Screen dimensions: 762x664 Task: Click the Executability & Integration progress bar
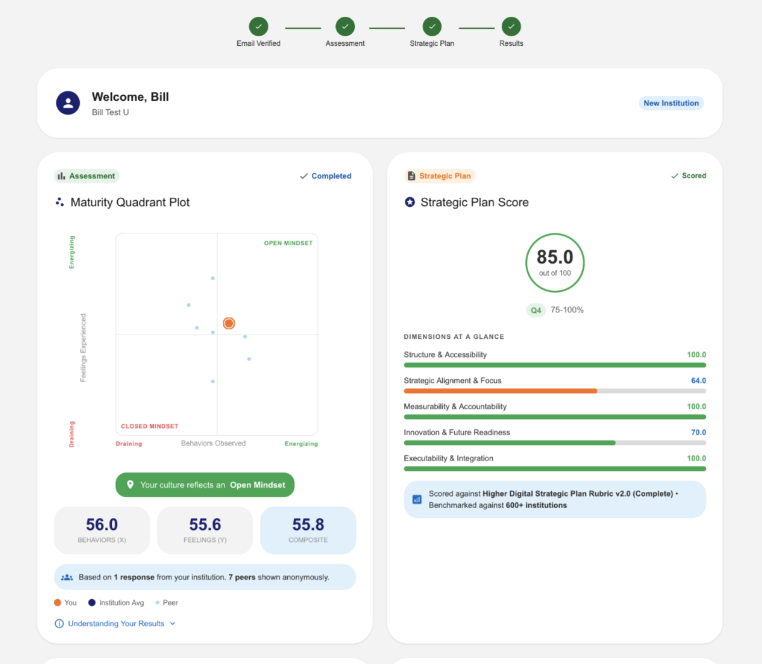point(555,469)
